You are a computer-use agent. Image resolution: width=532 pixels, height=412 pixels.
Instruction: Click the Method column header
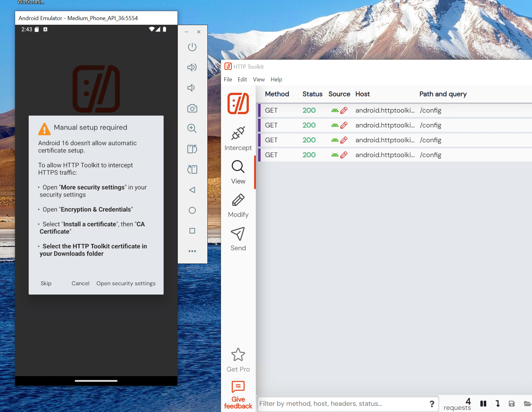click(x=277, y=94)
